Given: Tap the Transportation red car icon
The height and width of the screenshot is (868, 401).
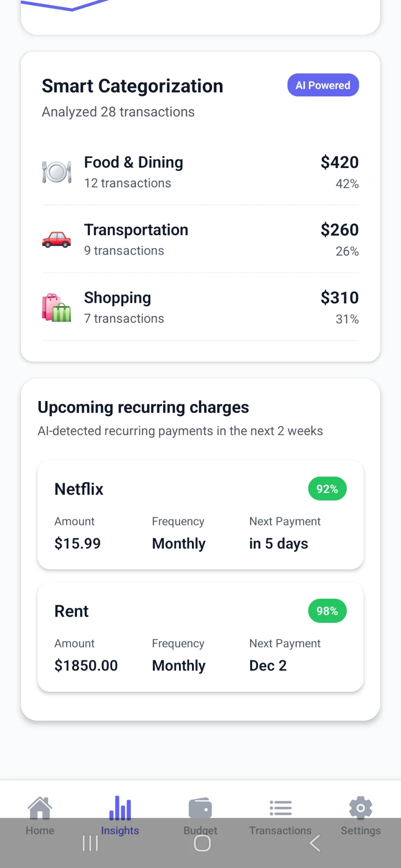Looking at the screenshot, I should pos(56,240).
